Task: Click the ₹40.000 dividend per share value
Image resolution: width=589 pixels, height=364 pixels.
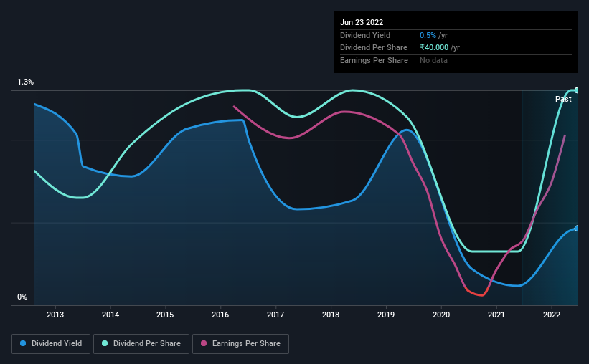Action: pyautogui.click(x=434, y=48)
